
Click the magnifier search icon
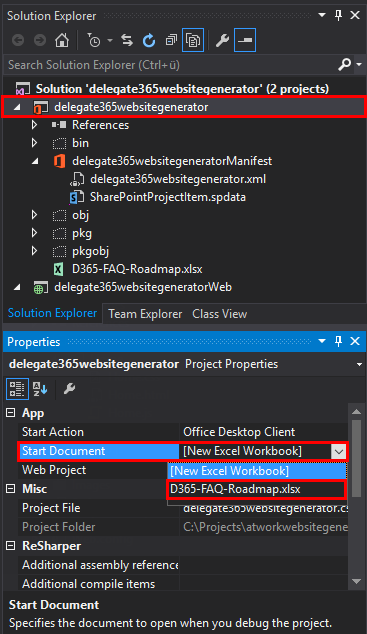(x=344, y=64)
